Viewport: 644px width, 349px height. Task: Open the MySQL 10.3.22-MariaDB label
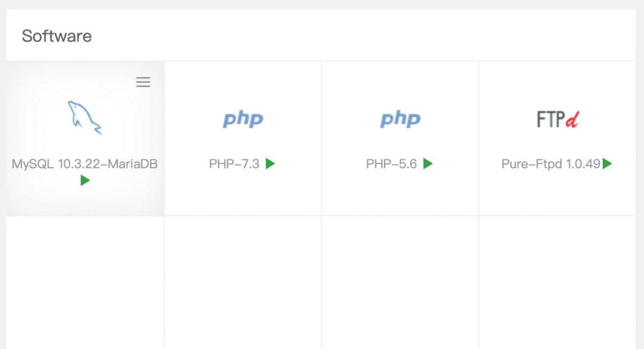(x=85, y=164)
